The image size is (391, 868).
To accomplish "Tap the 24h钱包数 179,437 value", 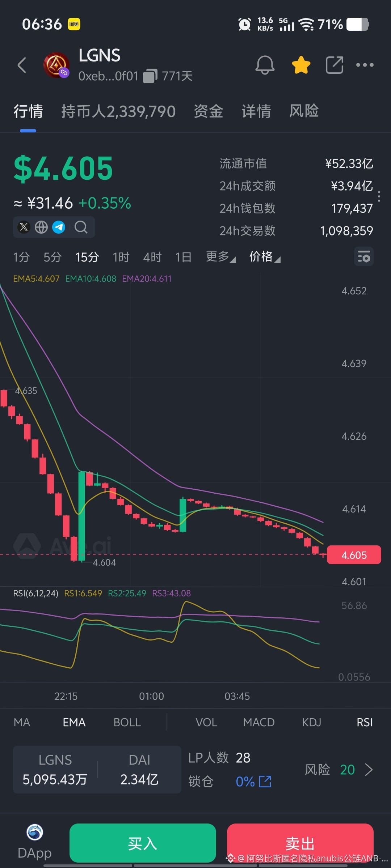I will coord(352,208).
